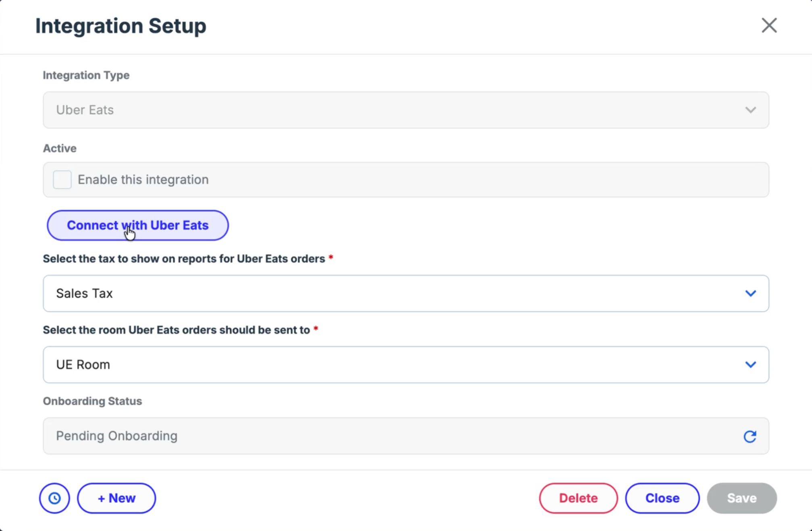The image size is (812, 531).
Task: Open the history clock icon button
Action: click(54, 498)
